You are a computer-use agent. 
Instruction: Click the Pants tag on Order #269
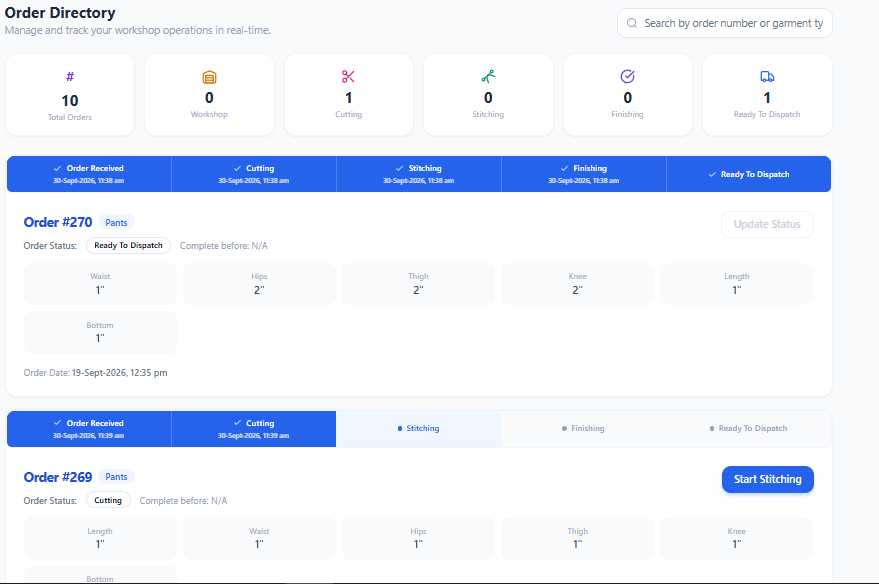(x=117, y=477)
